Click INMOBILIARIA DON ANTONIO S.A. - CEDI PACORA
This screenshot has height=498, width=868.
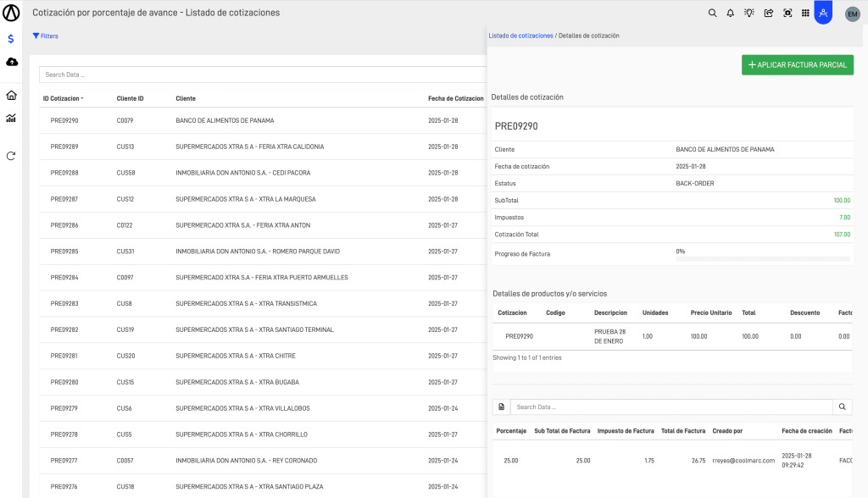pos(243,173)
